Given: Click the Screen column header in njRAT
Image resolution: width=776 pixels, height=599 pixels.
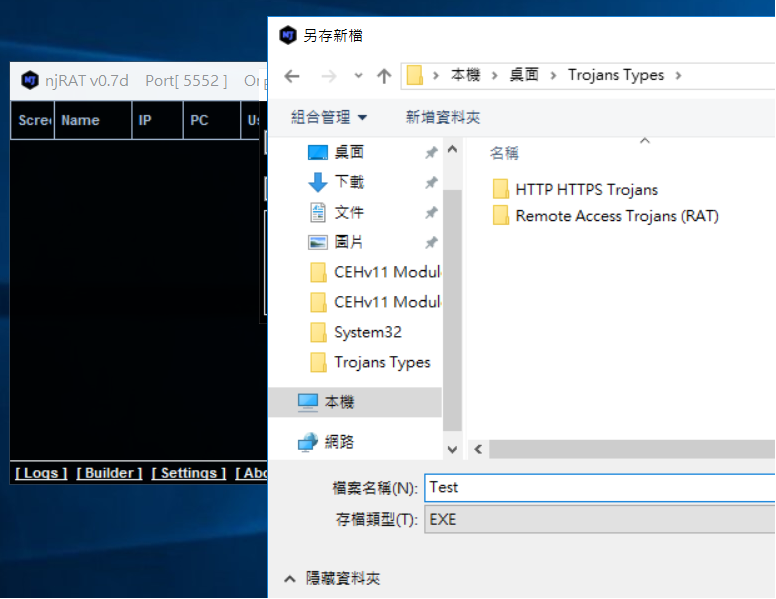Looking at the screenshot, I should (33, 120).
